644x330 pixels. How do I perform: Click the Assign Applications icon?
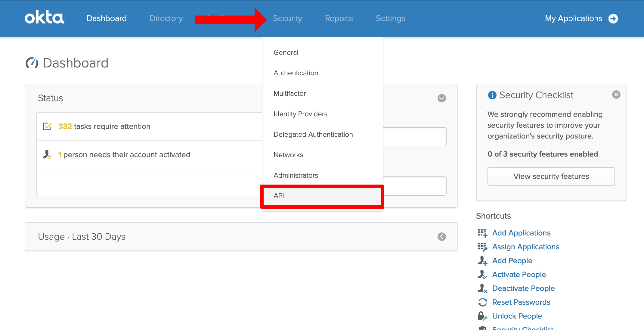pyautogui.click(x=482, y=247)
